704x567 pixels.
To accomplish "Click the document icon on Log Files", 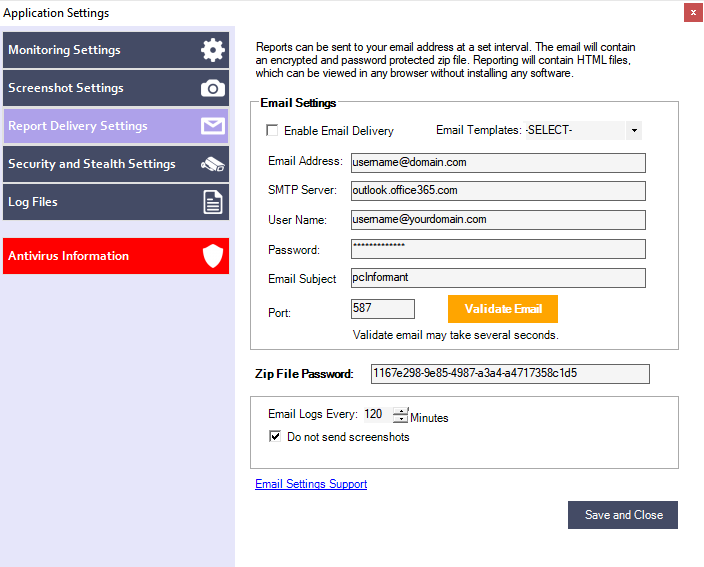I will 212,202.
